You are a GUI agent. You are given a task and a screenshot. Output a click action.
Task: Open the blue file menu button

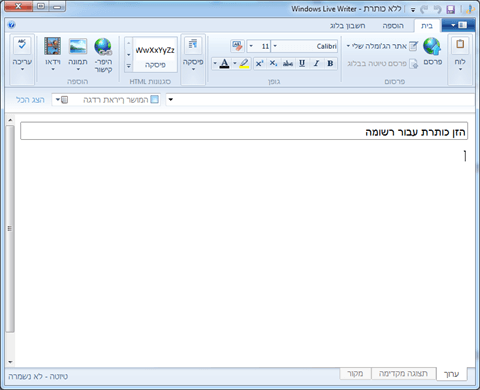click(x=459, y=25)
